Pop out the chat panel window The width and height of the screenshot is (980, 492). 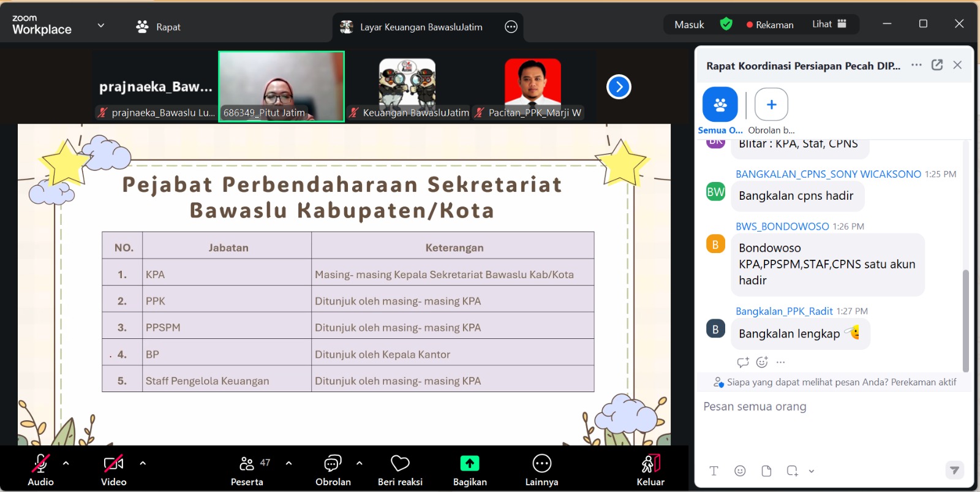[937, 65]
